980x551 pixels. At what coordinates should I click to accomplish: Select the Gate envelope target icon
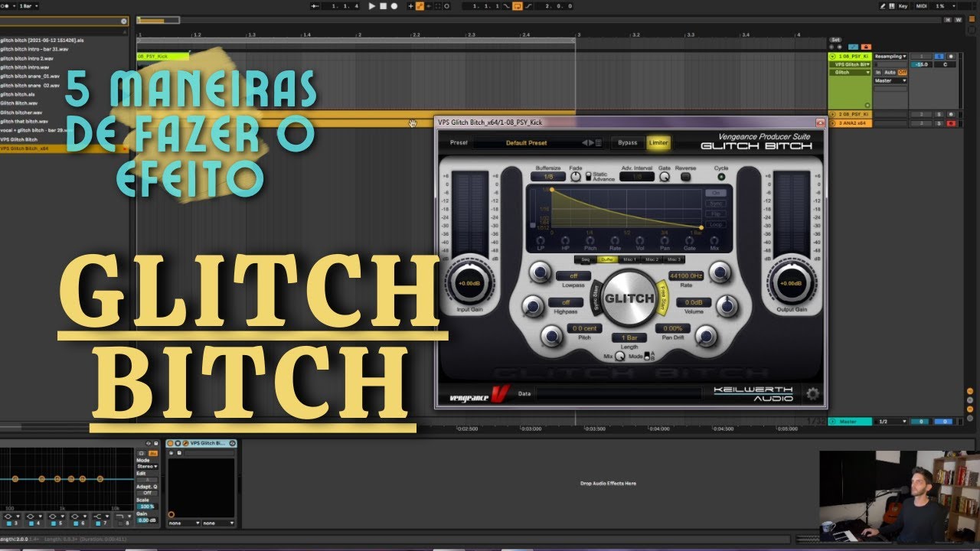tap(690, 241)
